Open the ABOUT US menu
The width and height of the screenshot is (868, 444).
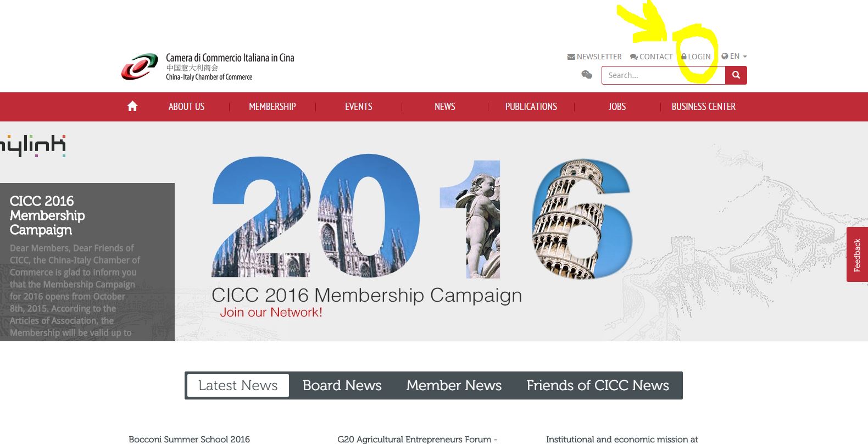(x=186, y=107)
